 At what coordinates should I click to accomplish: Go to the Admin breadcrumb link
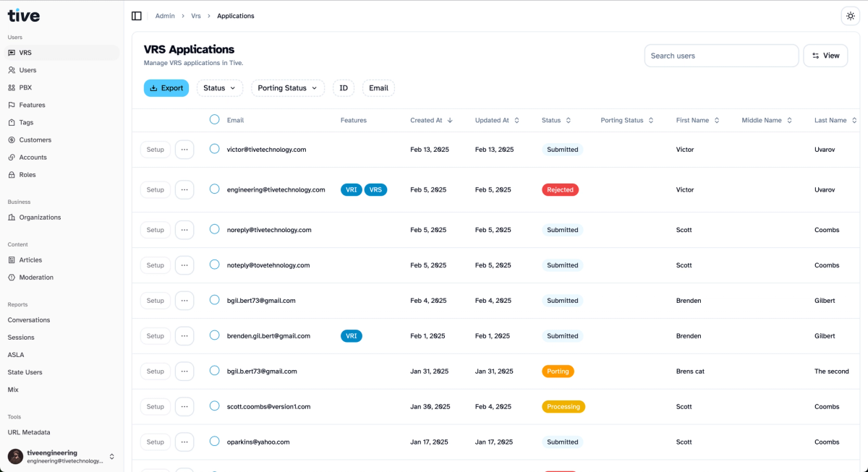point(164,15)
